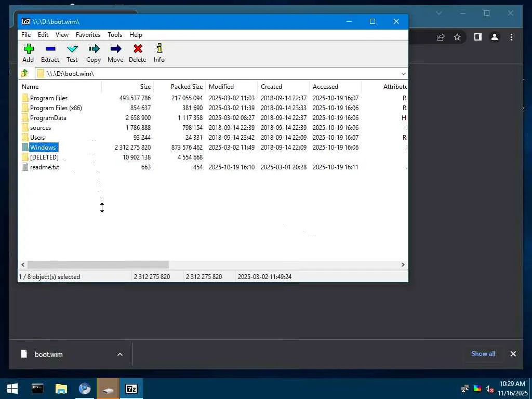Expand the address bar path dropdown
Image resolution: width=532 pixels, height=399 pixels.
(403, 74)
